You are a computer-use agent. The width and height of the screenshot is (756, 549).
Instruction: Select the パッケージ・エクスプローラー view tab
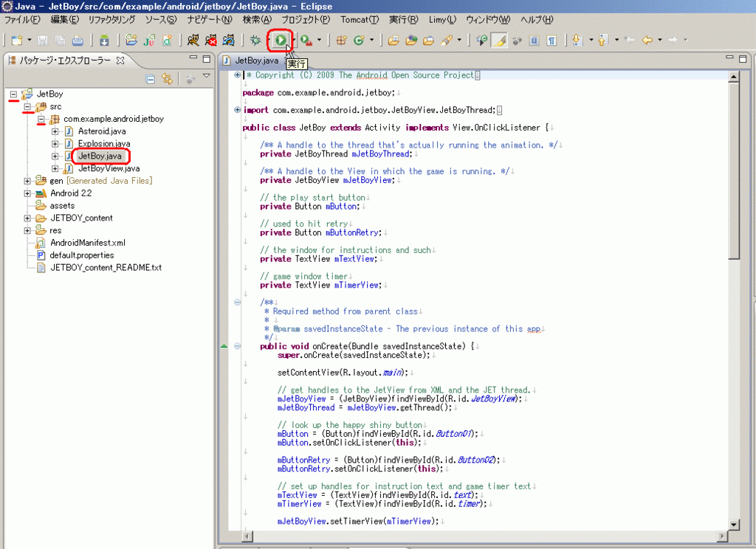[66, 61]
